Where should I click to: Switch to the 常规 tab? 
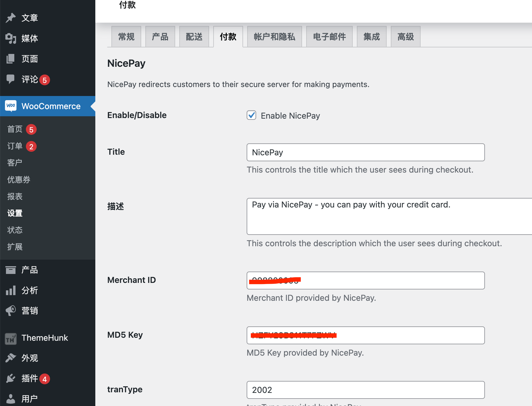[126, 37]
